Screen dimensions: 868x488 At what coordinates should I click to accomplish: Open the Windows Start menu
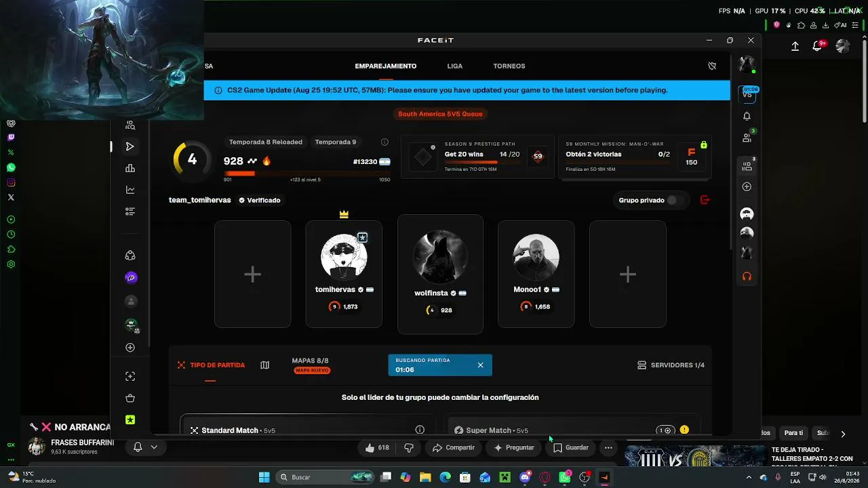coord(264,477)
